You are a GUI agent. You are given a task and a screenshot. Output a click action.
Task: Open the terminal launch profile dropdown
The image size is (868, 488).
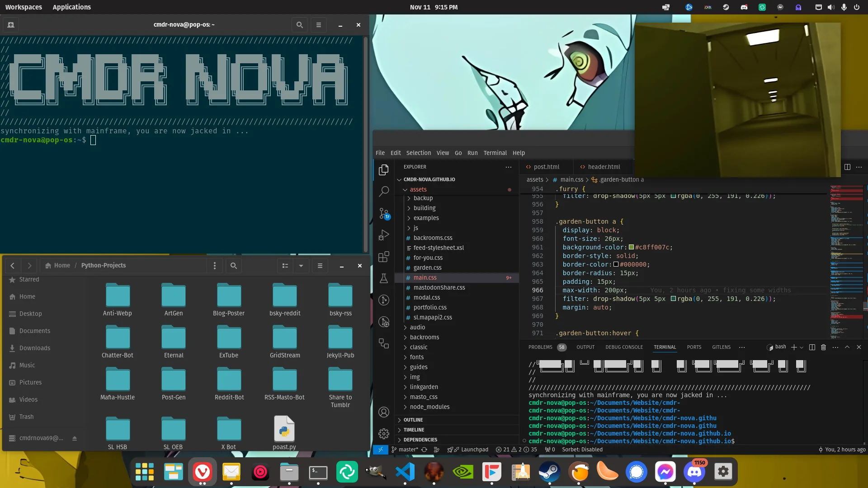802,347
